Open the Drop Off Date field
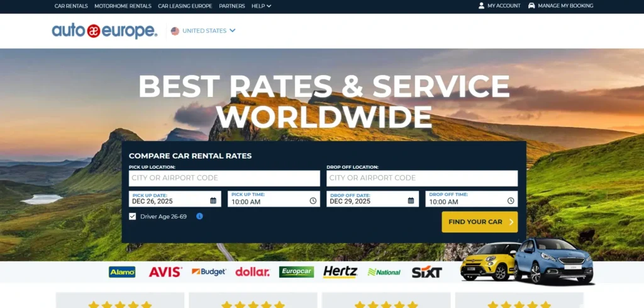Viewport: 644px width, 308px height. (372, 199)
